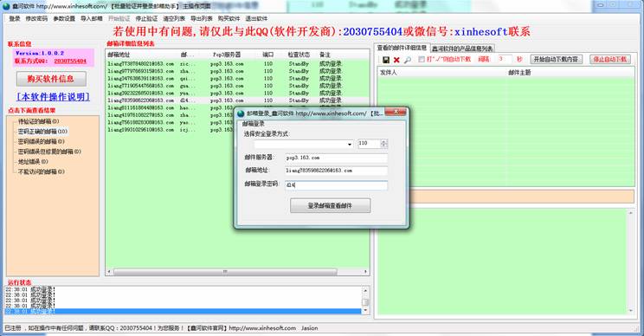
Task: Open the 登录 menu
Action: (x=15, y=18)
